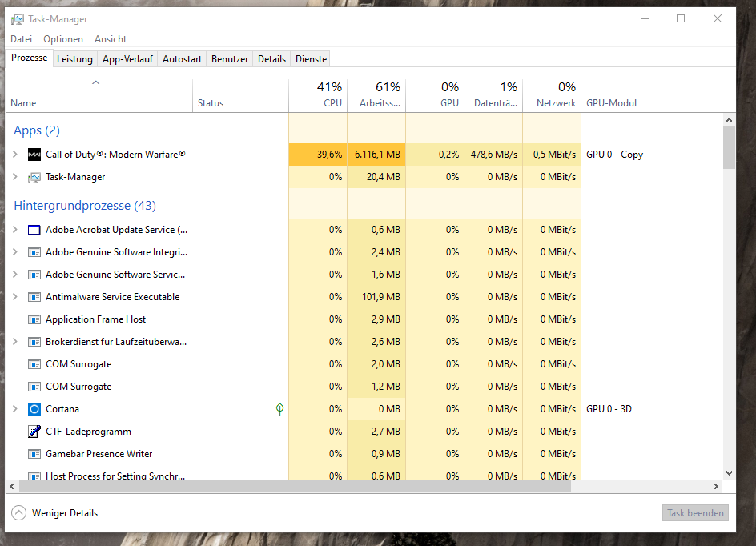Expand the Cortana process row
Viewport: 756px width, 546px height.
pos(15,408)
